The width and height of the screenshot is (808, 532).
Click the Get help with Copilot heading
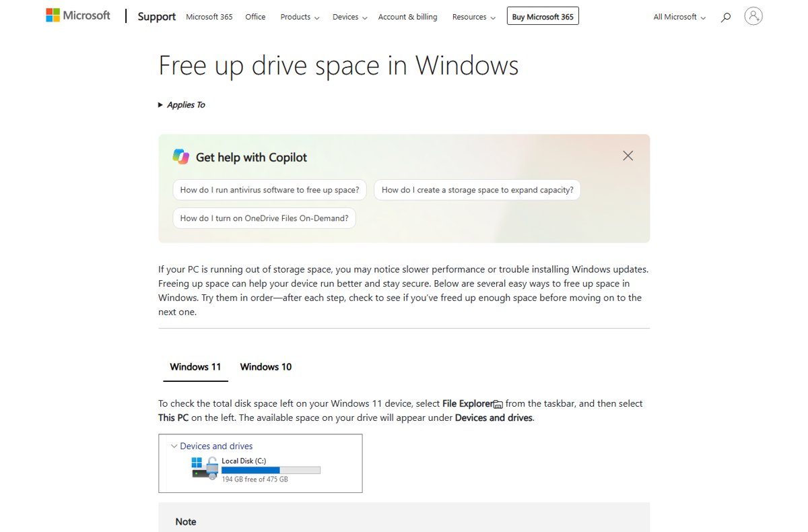click(251, 157)
